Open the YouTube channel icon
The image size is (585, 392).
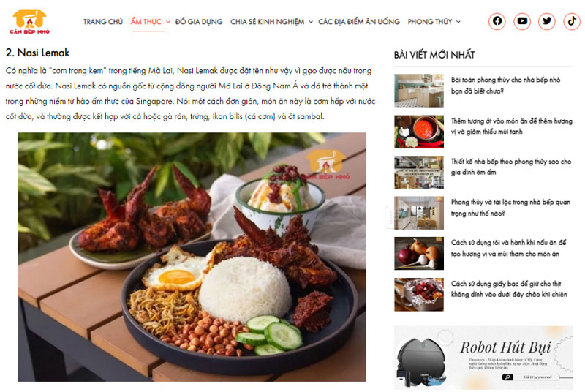point(522,21)
